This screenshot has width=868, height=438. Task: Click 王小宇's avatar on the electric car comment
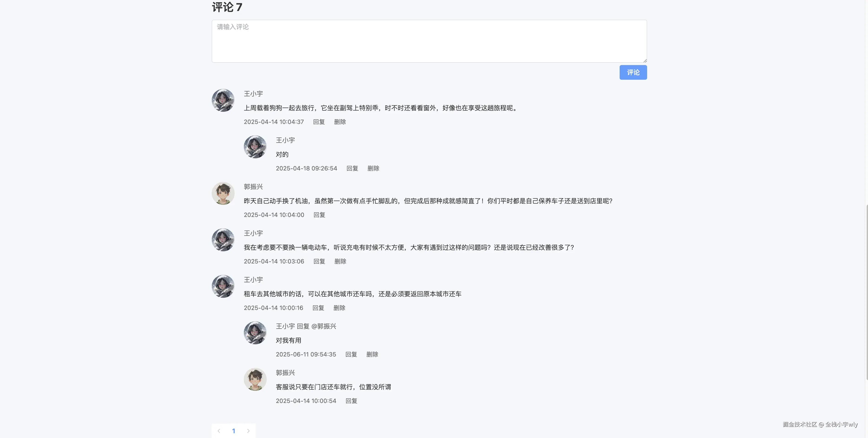tap(223, 240)
